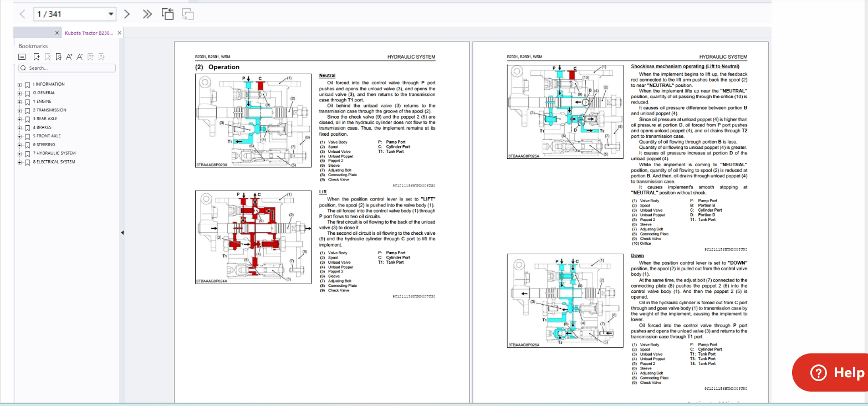This screenshot has width=868, height=406.
Task: Expand the 1 ENGINE bookmark
Action: tap(20, 101)
